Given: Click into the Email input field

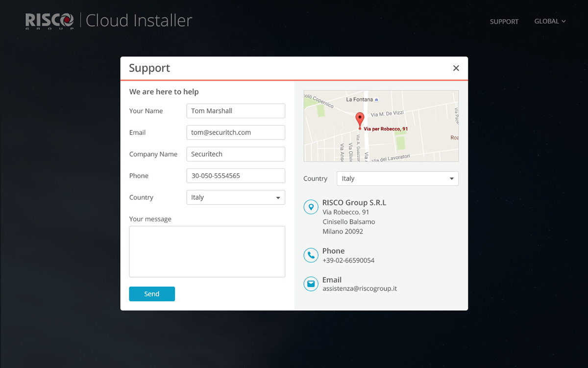Looking at the screenshot, I should tap(236, 132).
